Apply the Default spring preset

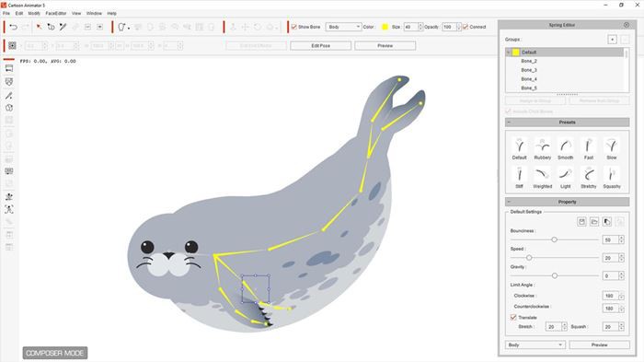point(519,149)
